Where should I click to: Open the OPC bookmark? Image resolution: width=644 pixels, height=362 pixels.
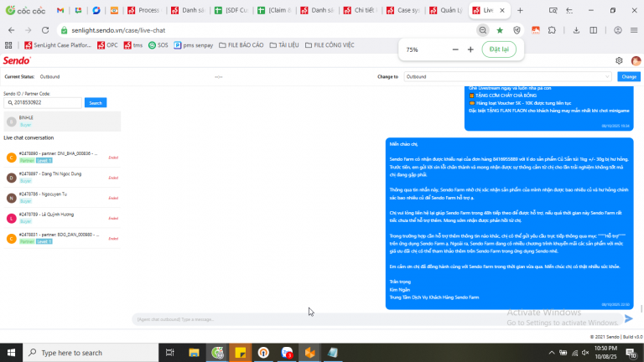[x=107, y=45]
